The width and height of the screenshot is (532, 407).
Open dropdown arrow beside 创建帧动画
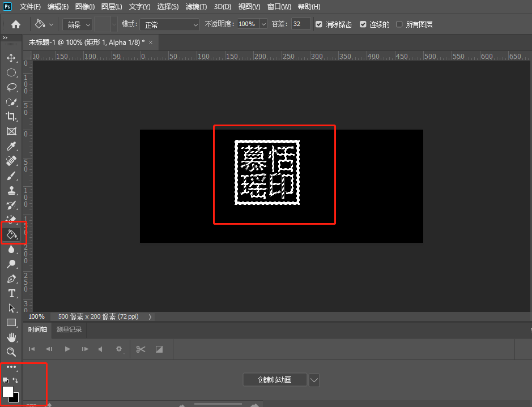[x=314, y=380]
